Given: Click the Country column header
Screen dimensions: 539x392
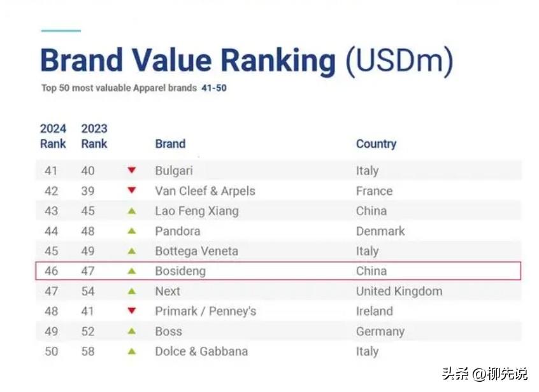Looking at the screenshot, I should (376, 144).
